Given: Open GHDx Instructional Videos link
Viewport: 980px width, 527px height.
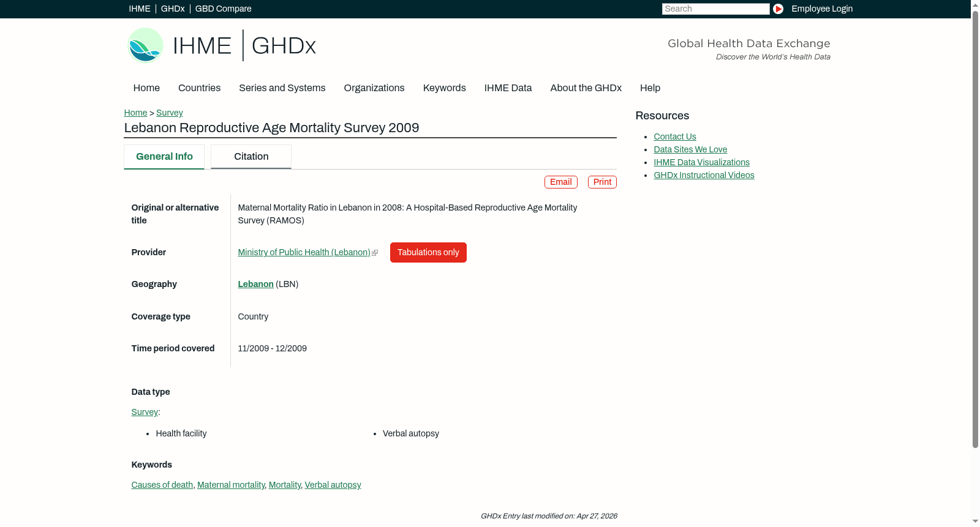Looking at the screenshot, I should point(704,176).
